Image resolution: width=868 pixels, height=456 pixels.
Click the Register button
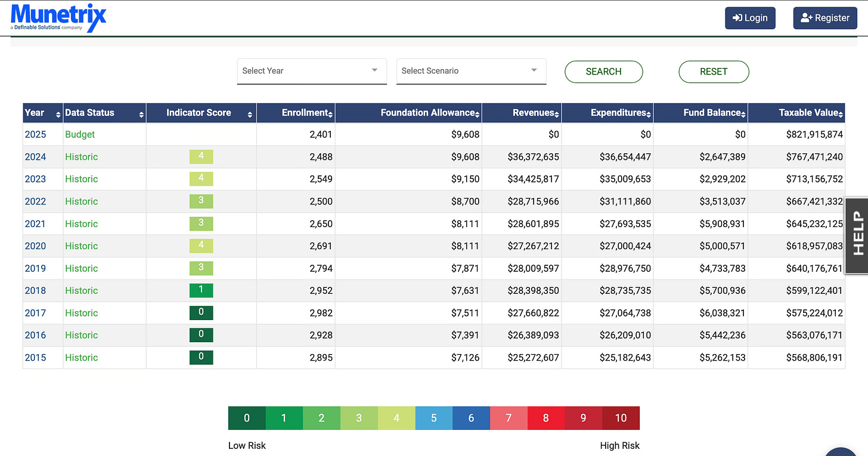(824, 18)
